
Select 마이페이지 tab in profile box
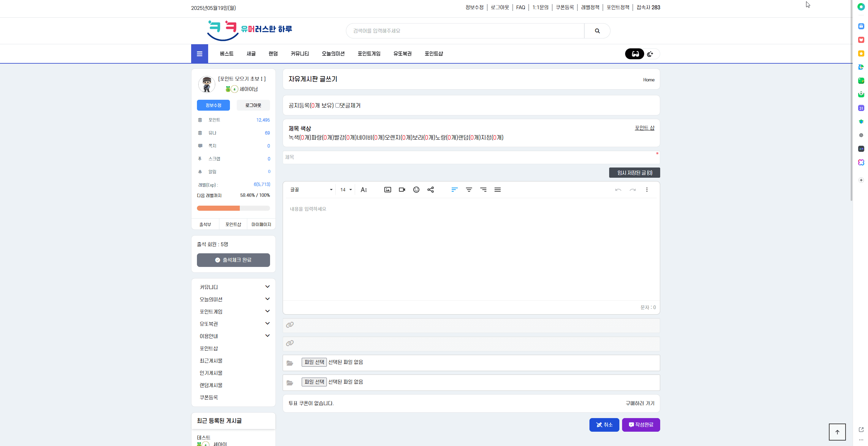[x=261, y=224]
